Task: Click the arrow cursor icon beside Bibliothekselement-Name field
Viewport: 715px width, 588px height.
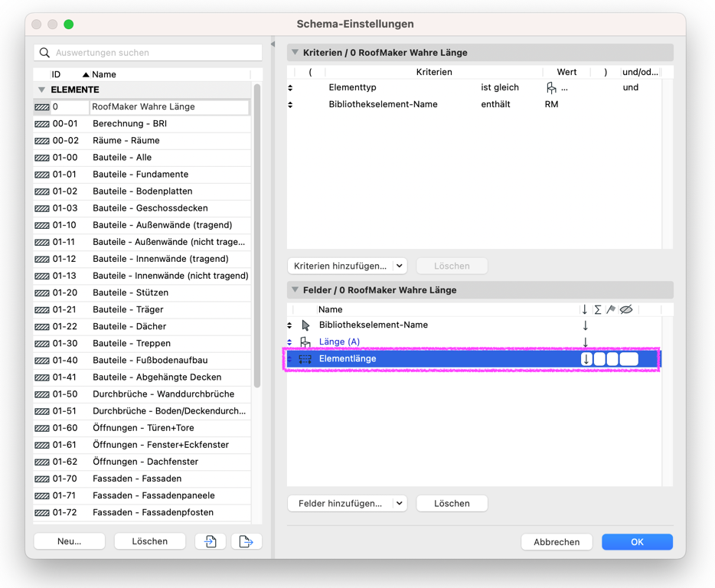Action: pyautogui.click(x=305, y=325)
